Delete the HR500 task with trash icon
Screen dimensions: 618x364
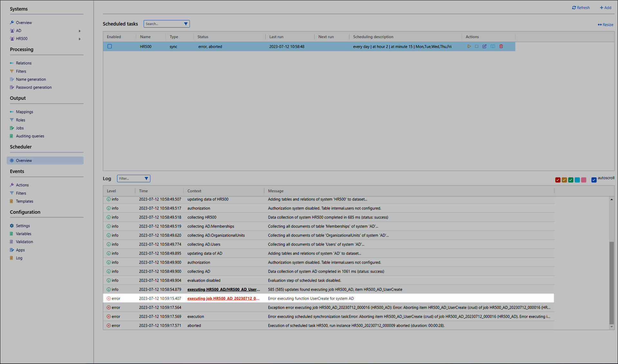[501, 46]
